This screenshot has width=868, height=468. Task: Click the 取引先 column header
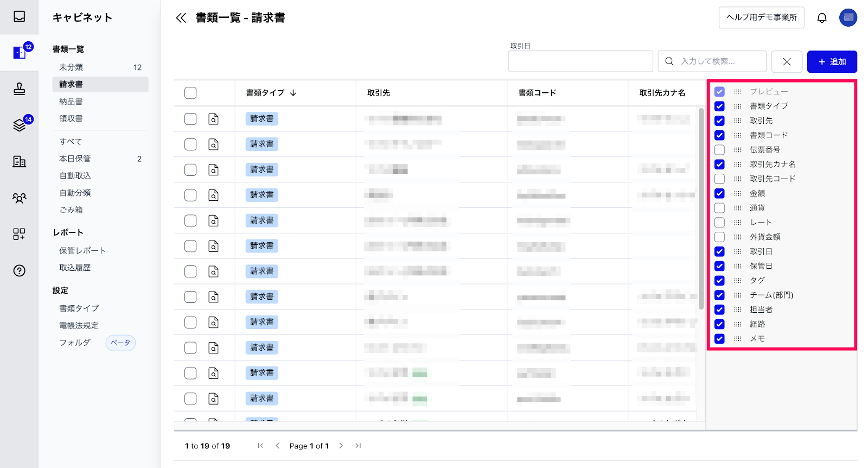(x=379, y=93)
